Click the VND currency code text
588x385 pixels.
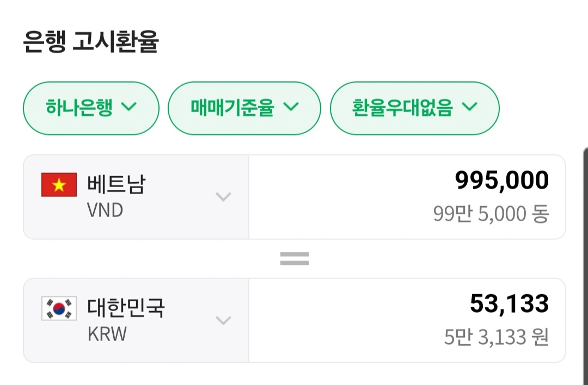[105, 210]
